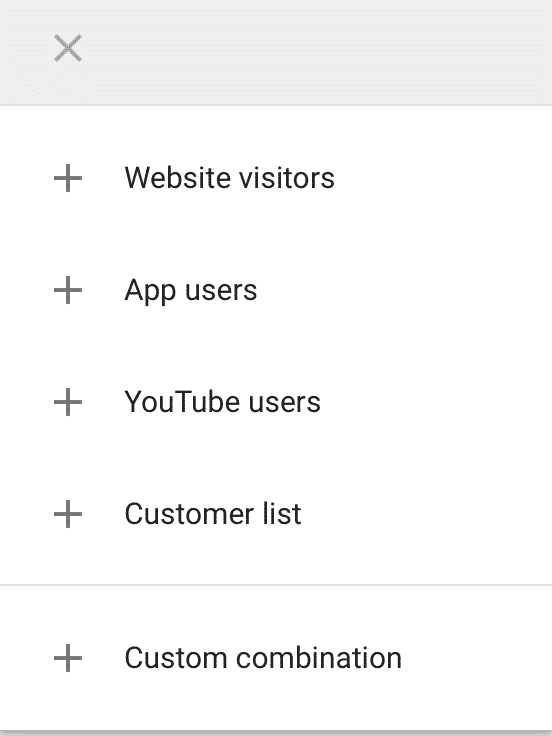This screenshot has height=736, width=552.
Task: Add a new Website visitors audience list
Action: point(276,178)
